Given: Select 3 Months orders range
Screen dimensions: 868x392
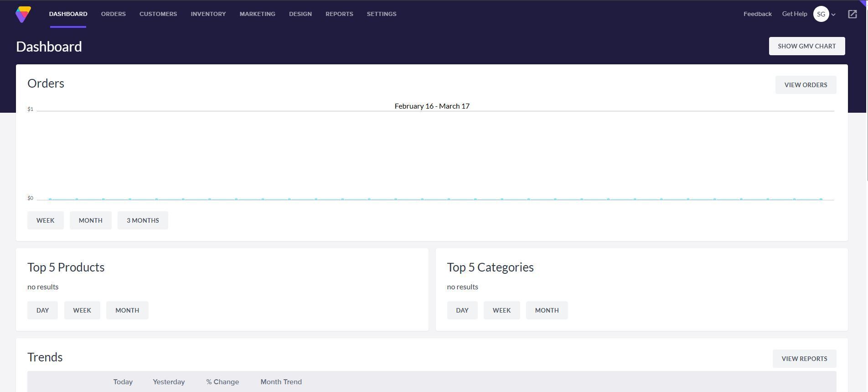Looking at the screenshot, I should pos(143,220).
